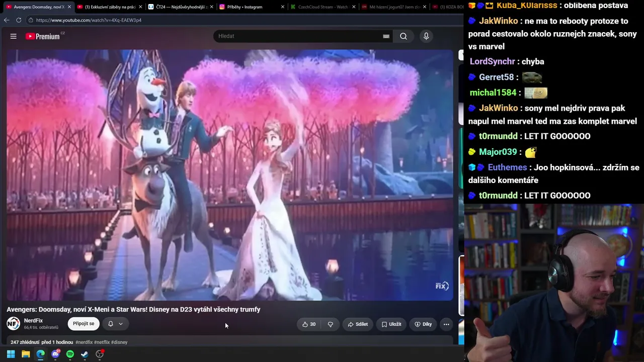Reload the page
Viewport: 644px width, 362px height.
click(19, 20)
